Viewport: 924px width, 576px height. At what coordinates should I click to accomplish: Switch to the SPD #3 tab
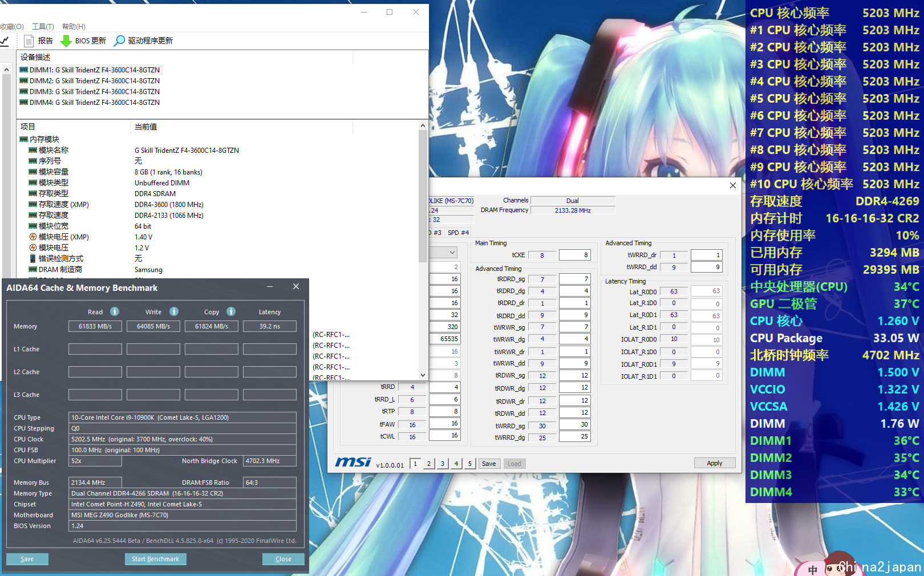point(436,233)
